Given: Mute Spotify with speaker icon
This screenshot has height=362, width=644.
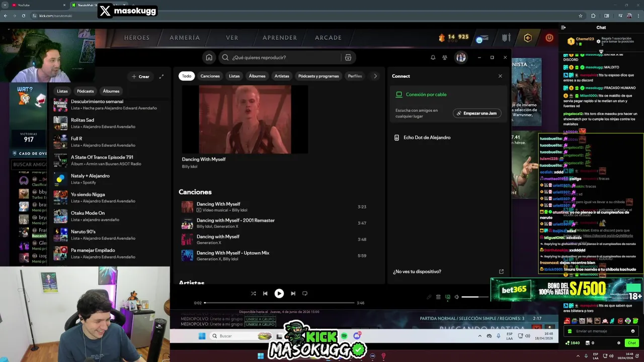Looking at the screenshot, I should click(x=457, y=297).
